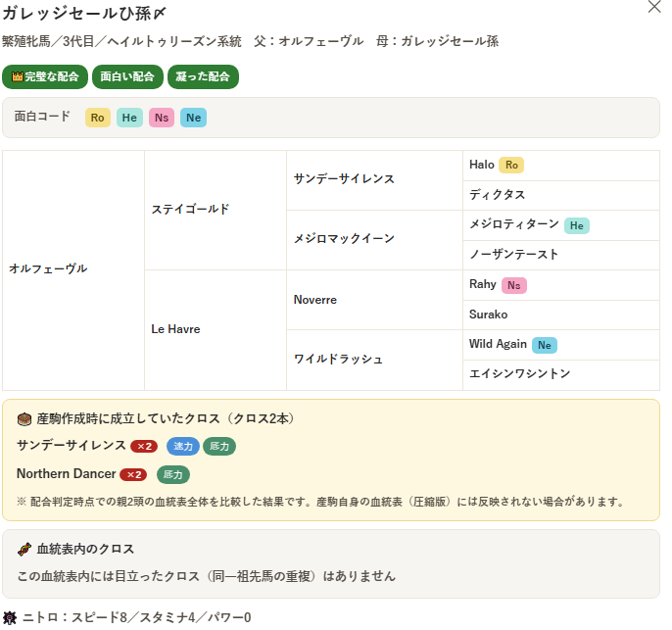Close the pedigree dialog with the X
This screenshot has width=672, height=630.
point(654,7)
